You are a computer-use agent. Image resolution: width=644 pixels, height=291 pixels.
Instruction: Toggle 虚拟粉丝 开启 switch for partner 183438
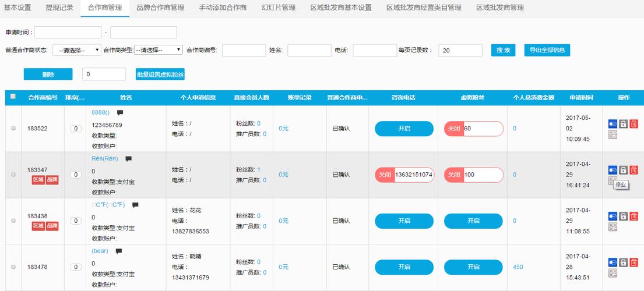pos(473,221)
